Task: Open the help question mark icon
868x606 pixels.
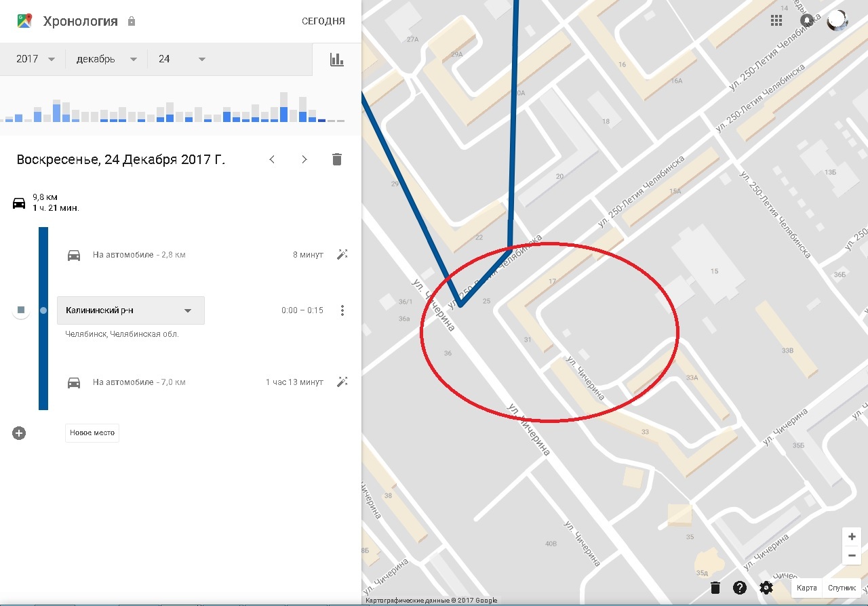Action: pos(740,588)
